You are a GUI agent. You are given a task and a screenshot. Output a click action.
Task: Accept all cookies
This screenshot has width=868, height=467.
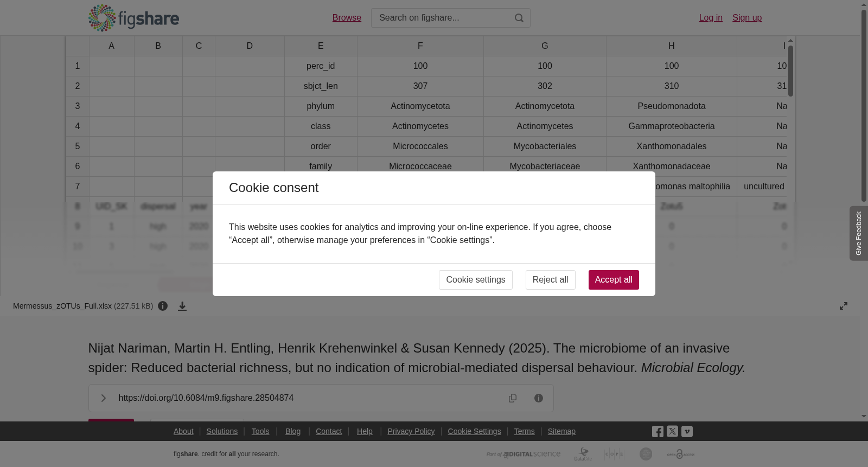(x=614, y=280)
